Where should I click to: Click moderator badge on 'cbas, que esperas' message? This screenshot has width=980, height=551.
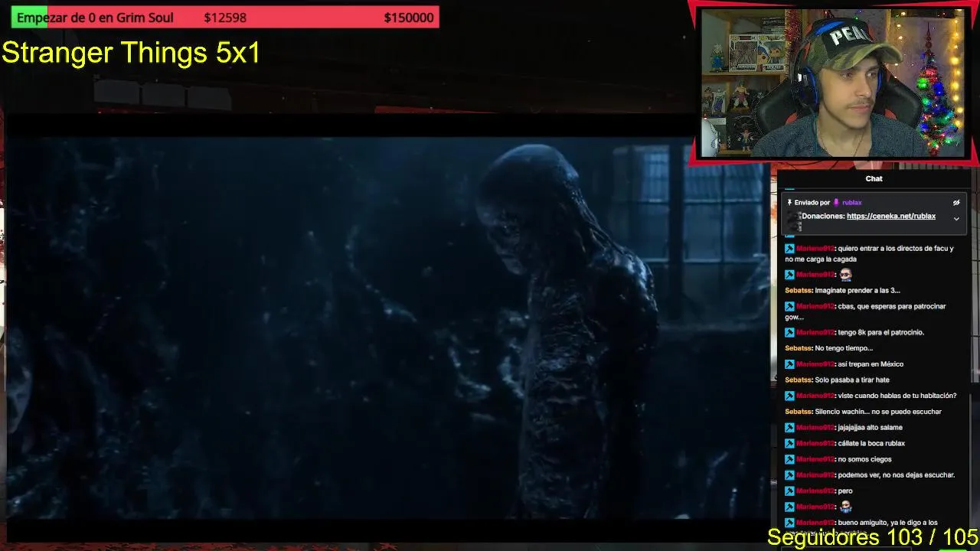coord(789,307)
